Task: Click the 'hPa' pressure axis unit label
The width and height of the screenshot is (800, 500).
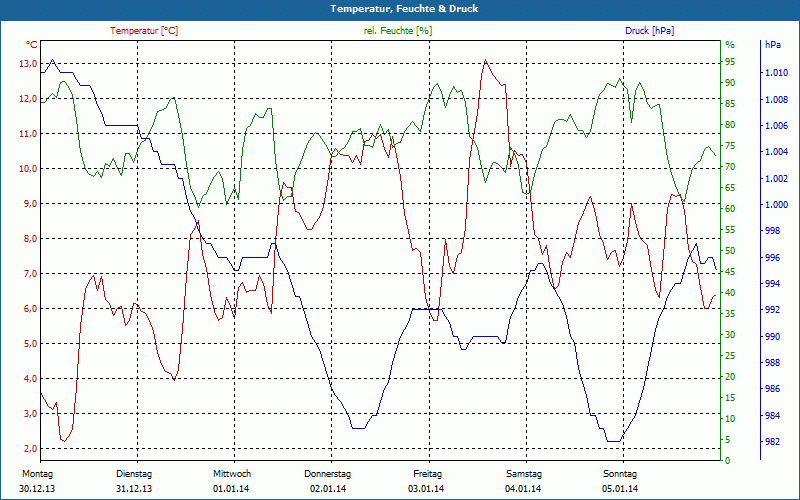Action: click(772, 45)
